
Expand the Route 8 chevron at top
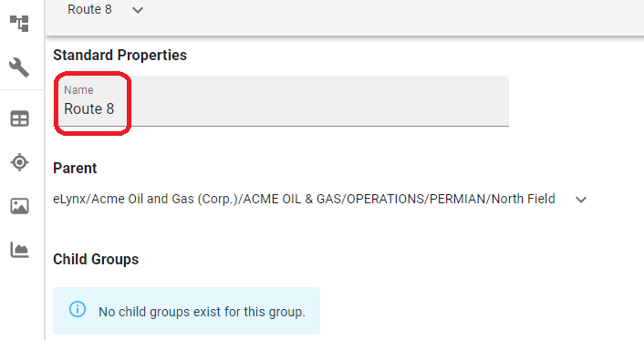point(138,10)
